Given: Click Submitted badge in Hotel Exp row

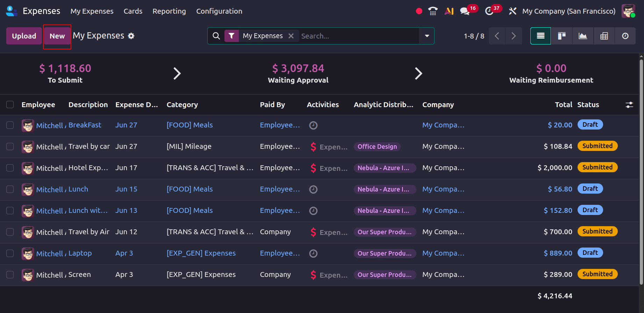Looking at the screenshot, I should pos(598,167).
